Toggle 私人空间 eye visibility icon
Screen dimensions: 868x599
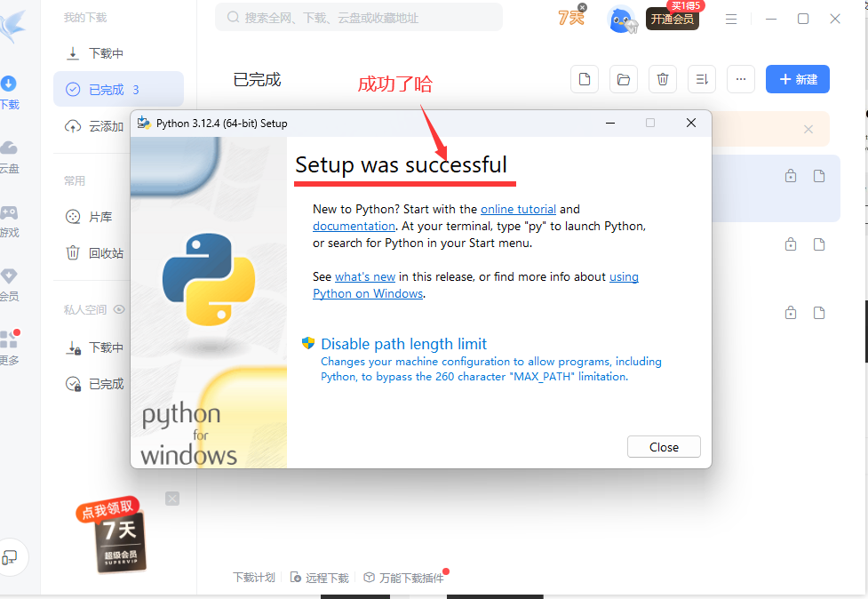coord(119,309)
